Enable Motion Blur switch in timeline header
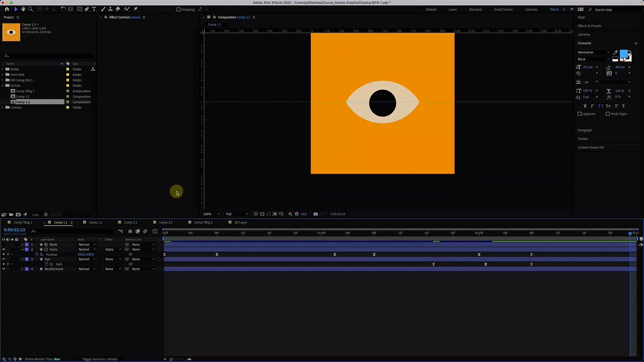 coord(145,231)
